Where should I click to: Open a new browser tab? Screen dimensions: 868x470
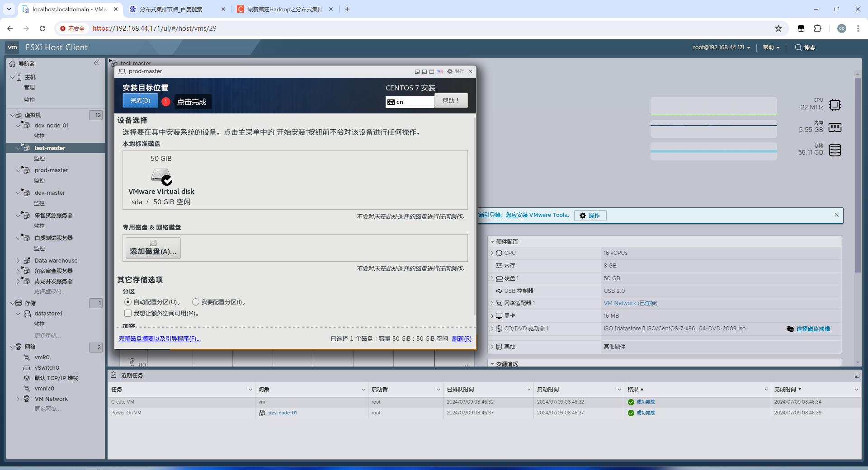(347, 9)
